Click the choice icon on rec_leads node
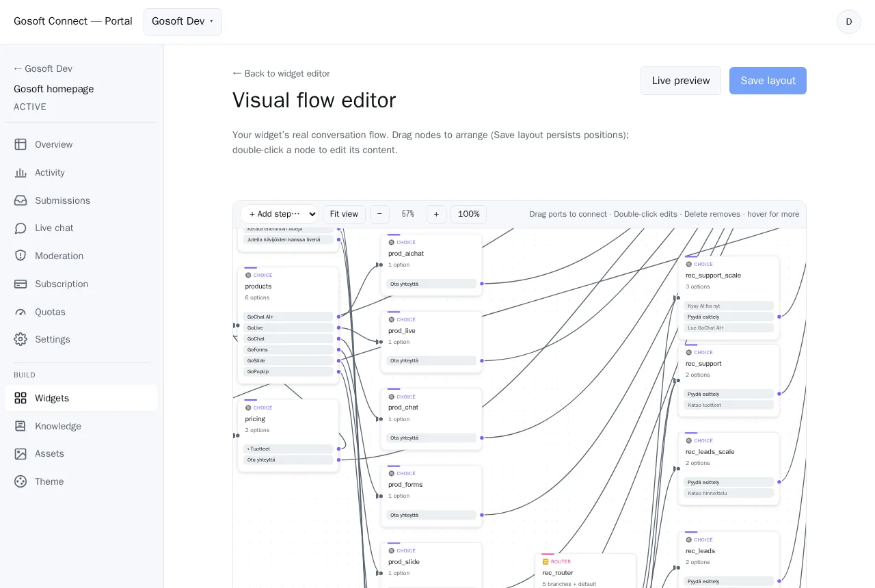This screenshot has height=588, width=875. pyautogui.click(x=689, y=539)
